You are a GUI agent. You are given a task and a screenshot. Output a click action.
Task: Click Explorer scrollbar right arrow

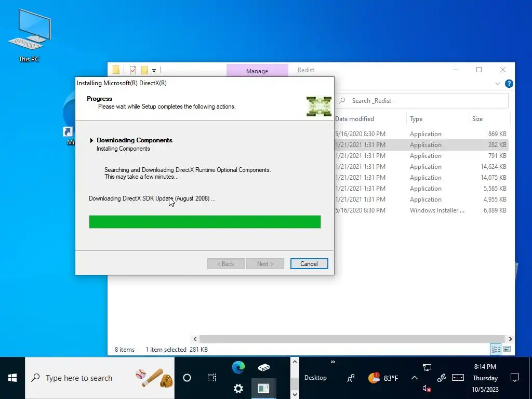point(510,339)
